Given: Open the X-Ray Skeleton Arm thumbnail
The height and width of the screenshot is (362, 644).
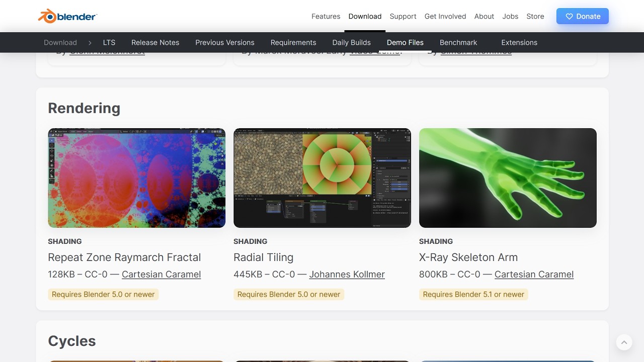Looking at the screenshot, I should pyautogui.click(x=508, y=178).
